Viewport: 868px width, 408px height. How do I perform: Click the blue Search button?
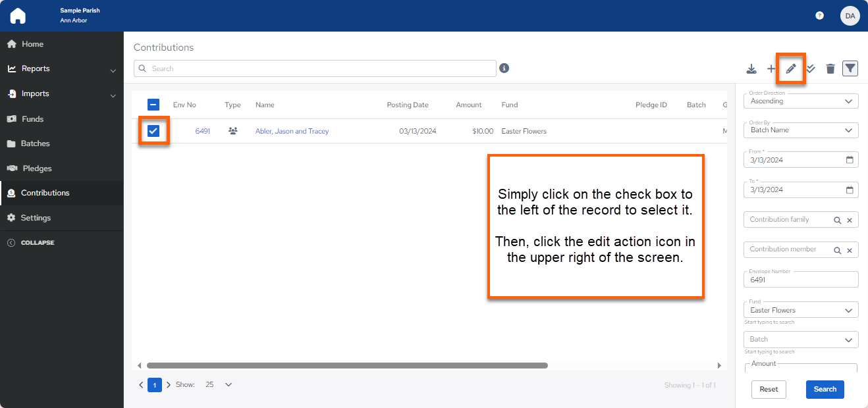click(x=825, y=389)
